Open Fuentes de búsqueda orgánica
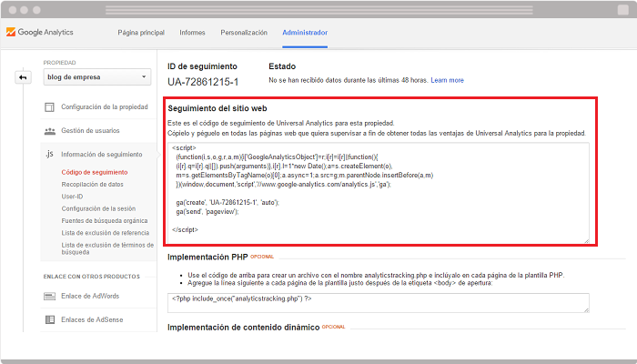This screenshot has height=364, width=637. point(105,221)
